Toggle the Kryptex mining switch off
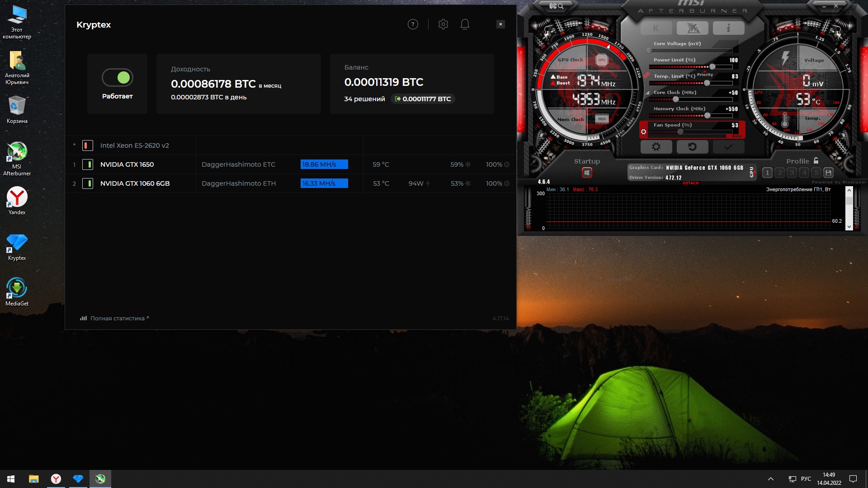The width and height of the screenshot is (868, 488). 118,78
